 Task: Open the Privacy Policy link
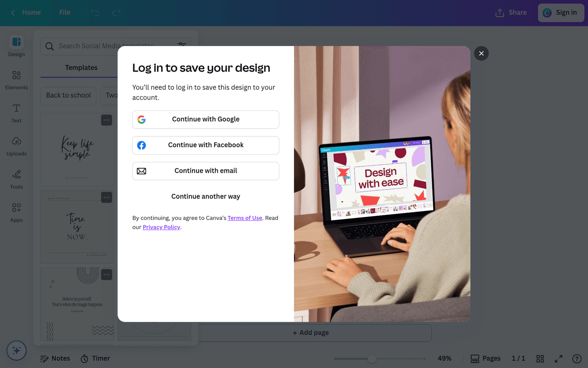tap(162, 227)
